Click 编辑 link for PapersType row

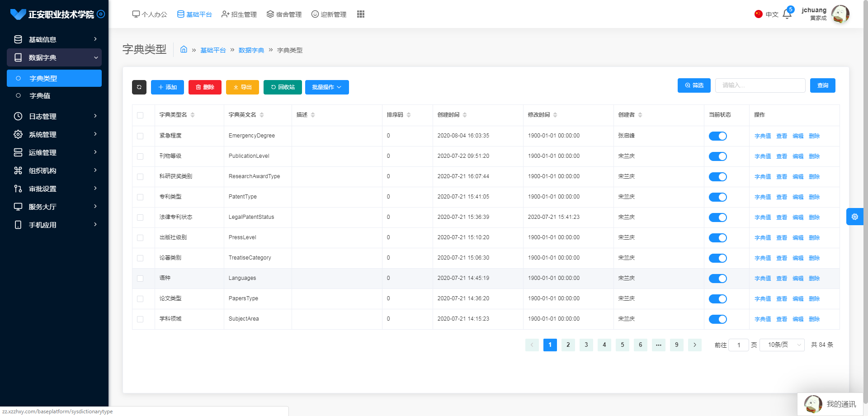(798, 299)
